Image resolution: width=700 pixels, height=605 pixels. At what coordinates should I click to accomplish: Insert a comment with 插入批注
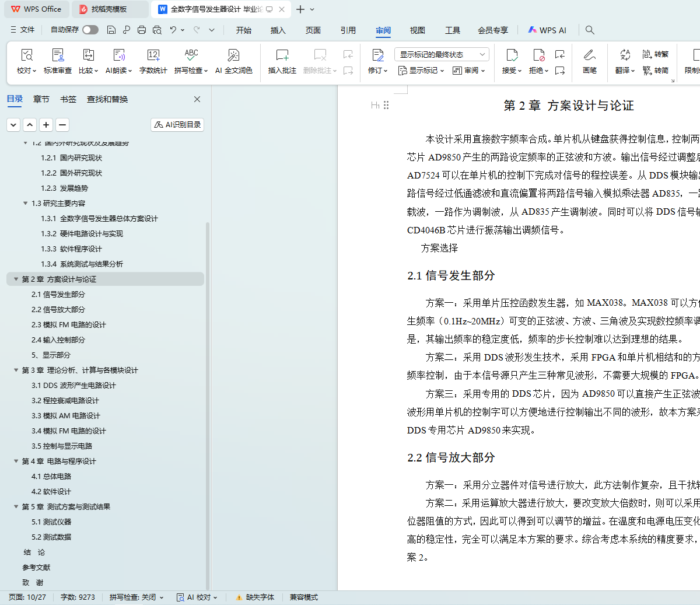click(282, 55)
